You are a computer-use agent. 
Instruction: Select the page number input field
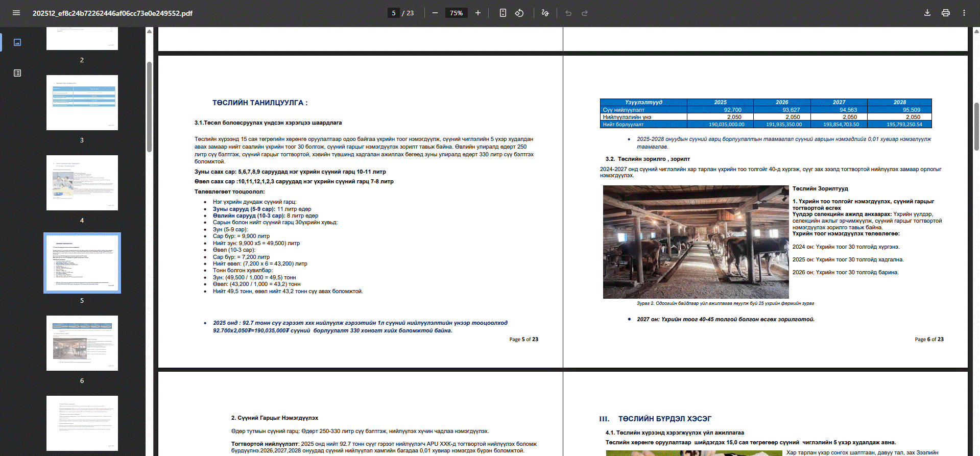393,13
